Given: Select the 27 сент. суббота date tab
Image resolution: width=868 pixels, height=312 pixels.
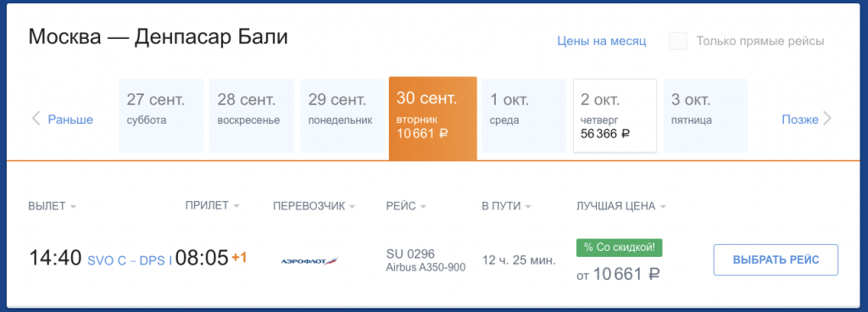Looking at the screenshot, I should [161, 115].
